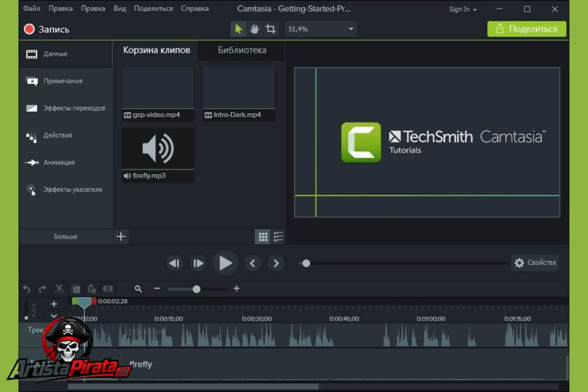This screenshot has height=392, width=588.
Task: Zoom in the timeline with plus icon
Action: coord(237,289)
